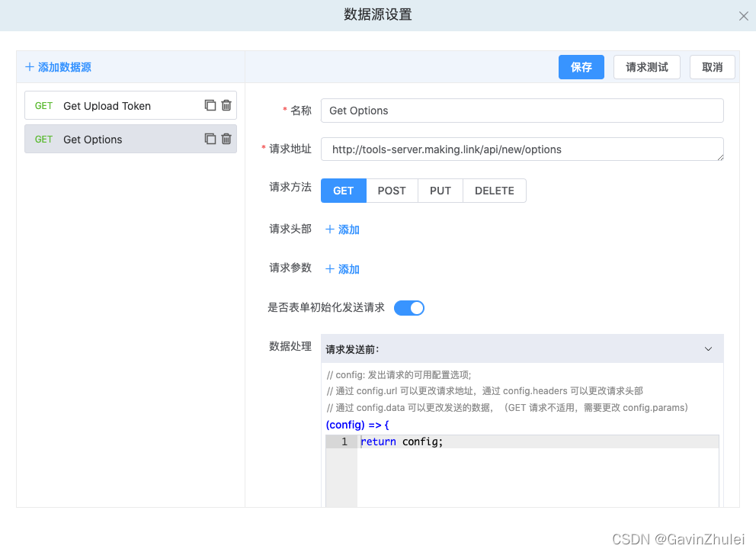Click the 请求测试 button
Image resolution: width=756 pixels, height=552 pixels.
646,67
